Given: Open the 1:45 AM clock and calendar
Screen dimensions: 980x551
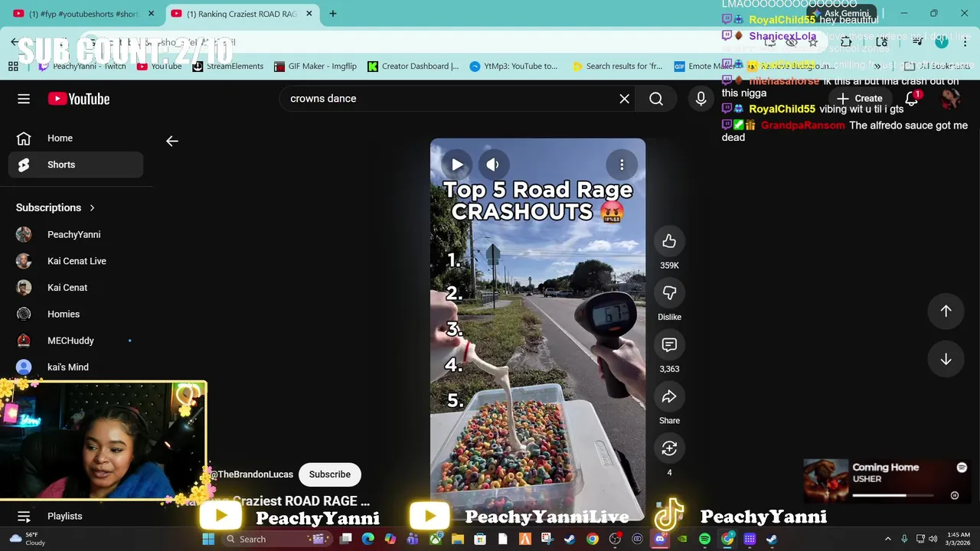Looking at the screenshot, I should 959,540.
